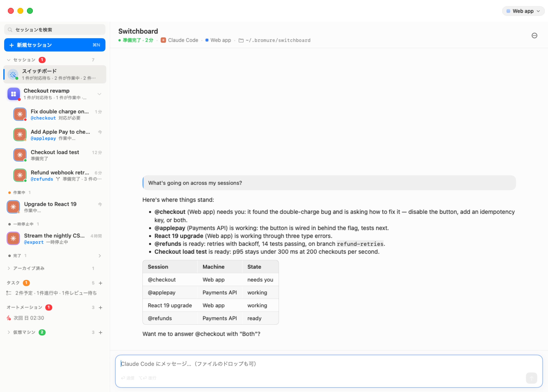Image resolution: width=548 pixels, height=392 pixels.
Task: Click the スイッチボード session spinner icon
Action: [13, 74]
